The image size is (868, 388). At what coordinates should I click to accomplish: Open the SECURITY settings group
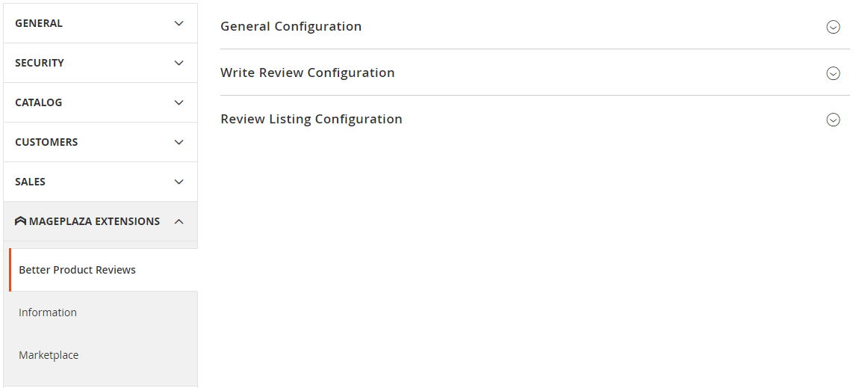coord(40,63)
